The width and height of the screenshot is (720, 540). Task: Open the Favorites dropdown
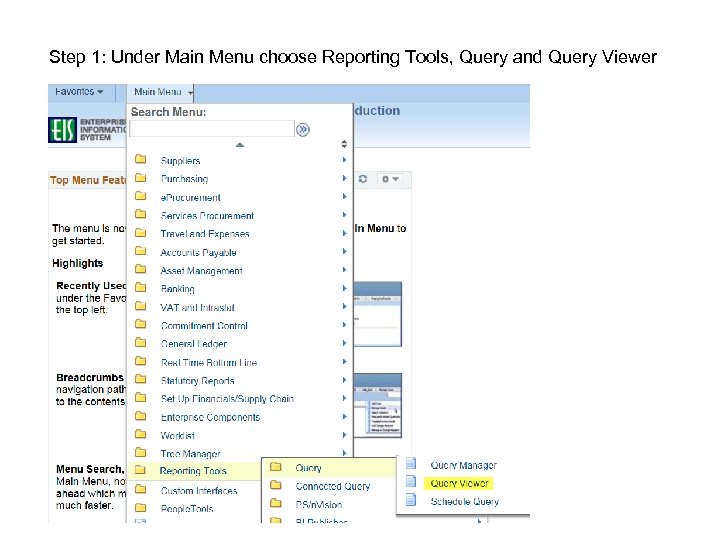coord(79,92)
